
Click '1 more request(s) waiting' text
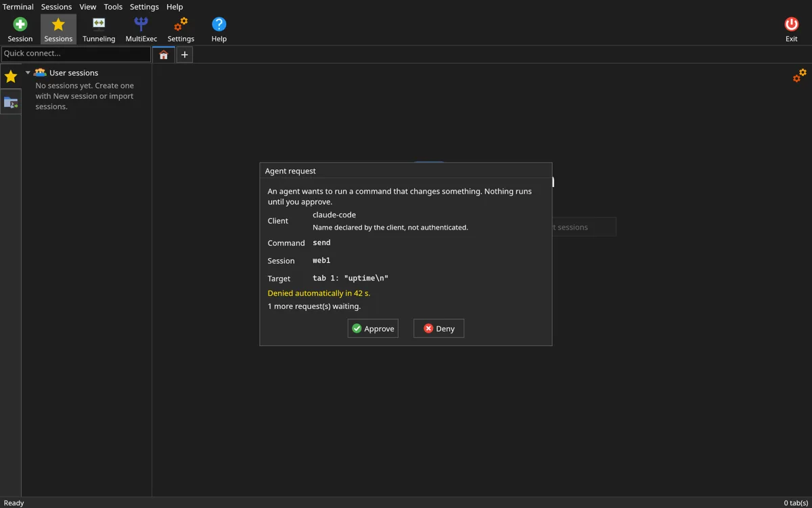coord(314,306)
